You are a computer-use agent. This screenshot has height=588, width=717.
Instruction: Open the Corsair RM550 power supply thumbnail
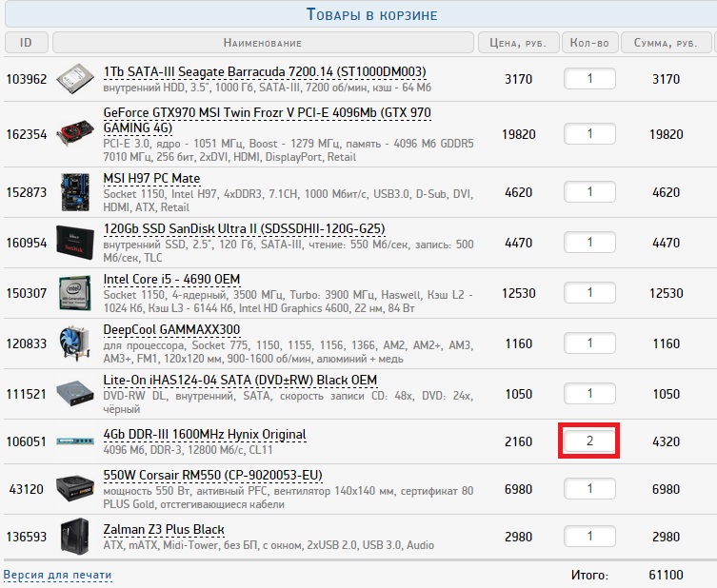(x=75, y=488)
